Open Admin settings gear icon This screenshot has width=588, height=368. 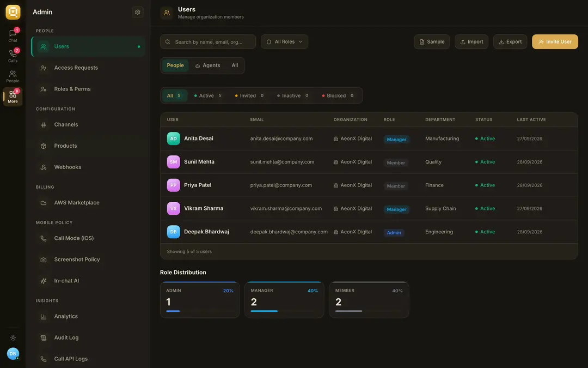pos(138,12)
